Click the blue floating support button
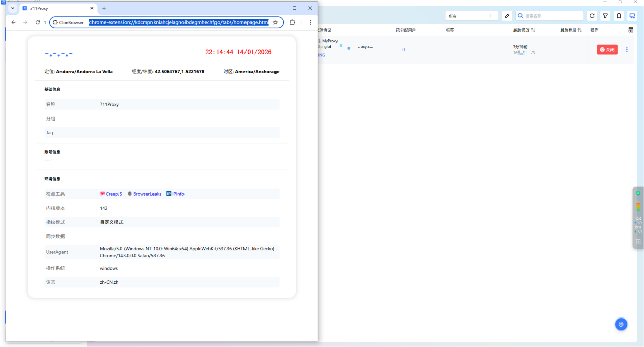Screen dimensions: 644x347 pos(621,324)
